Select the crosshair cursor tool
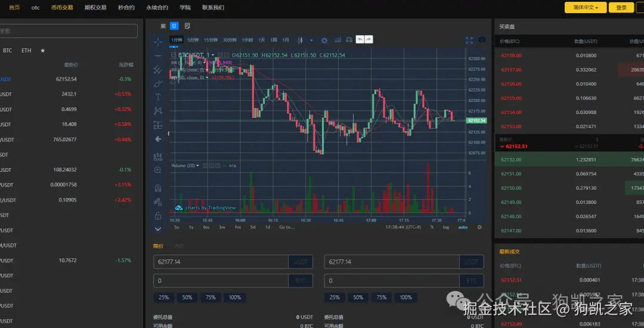 (x=157, y=42)
